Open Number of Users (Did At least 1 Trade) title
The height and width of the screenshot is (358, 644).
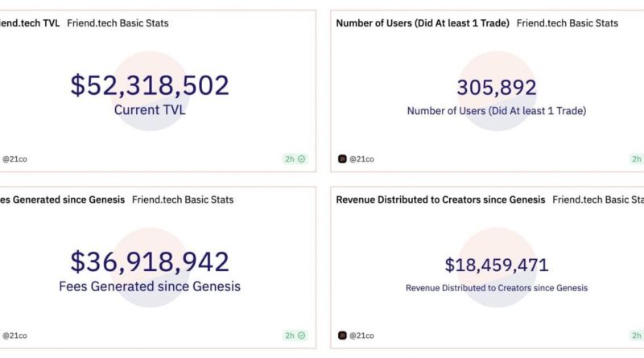click(x=423, y=23)
